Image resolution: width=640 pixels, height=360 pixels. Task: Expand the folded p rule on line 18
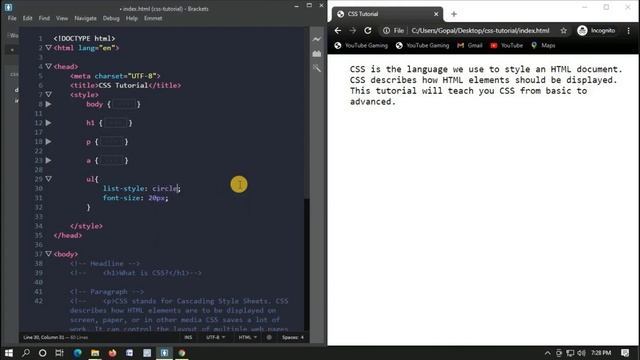click(x=49, y=142)
